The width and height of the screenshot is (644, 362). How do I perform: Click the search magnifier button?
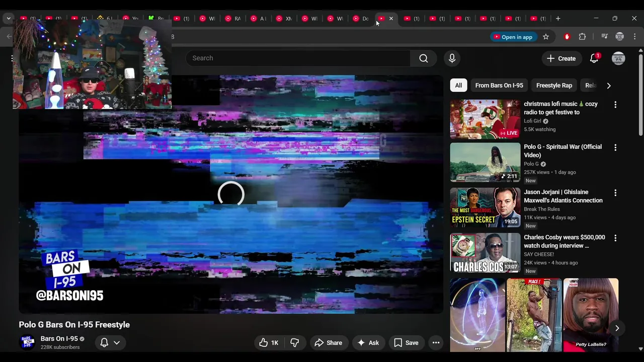(x=424, y=58)
